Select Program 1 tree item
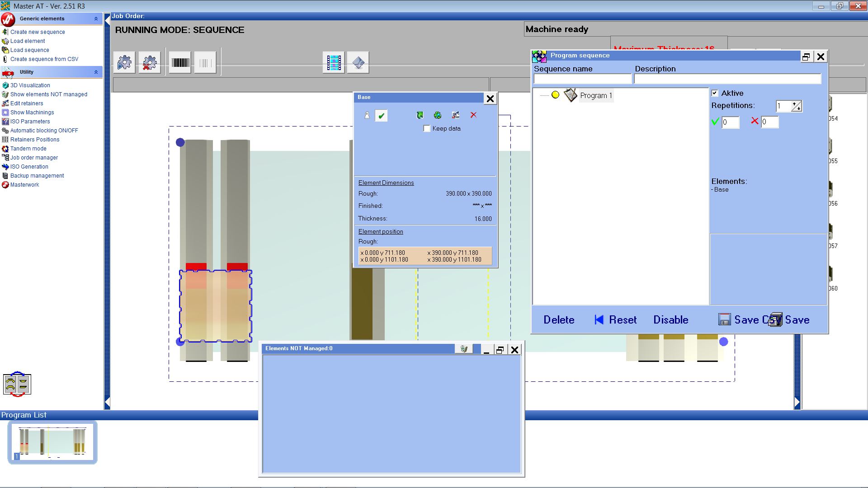 [x=595, y=96]
